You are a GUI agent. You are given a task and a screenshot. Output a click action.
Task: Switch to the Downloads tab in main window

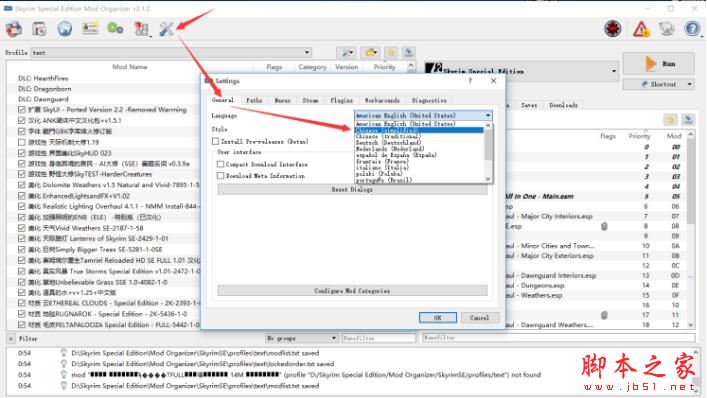click(x=563, y=105)
